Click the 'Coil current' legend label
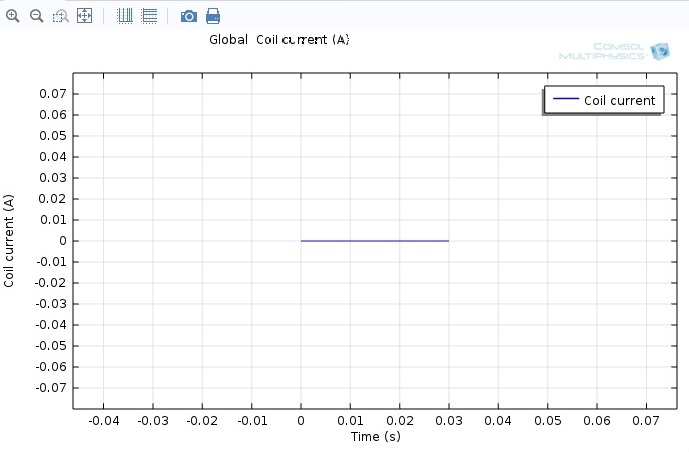Viewport: 689px width, 452px height. [x=619, y=100]
